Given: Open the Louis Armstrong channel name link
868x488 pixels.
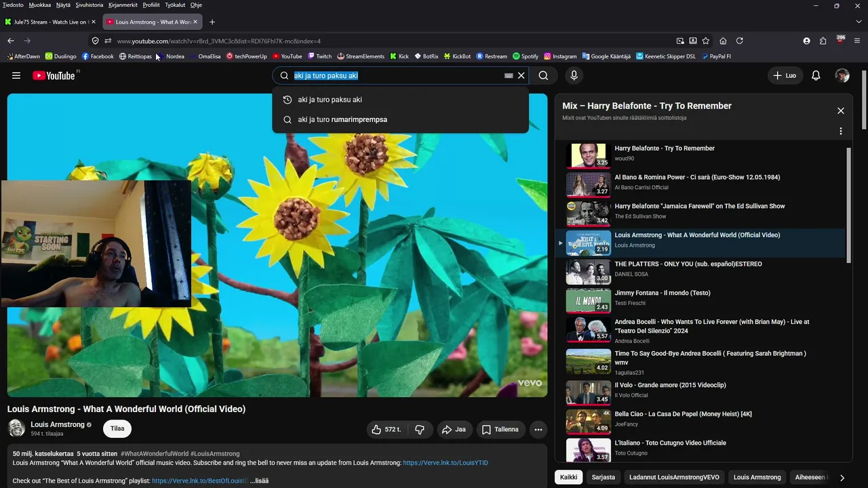Looking at the screenshot, I should (58, 424).
